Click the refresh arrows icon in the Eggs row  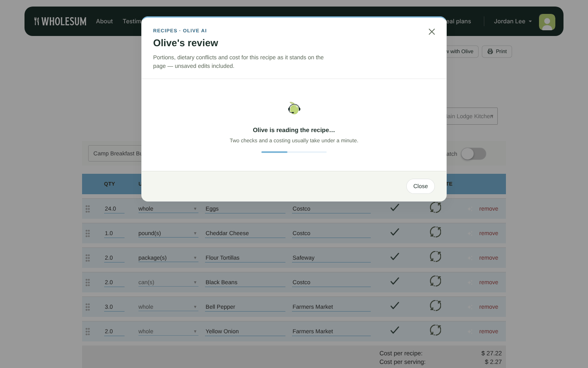tap(436, 208)
